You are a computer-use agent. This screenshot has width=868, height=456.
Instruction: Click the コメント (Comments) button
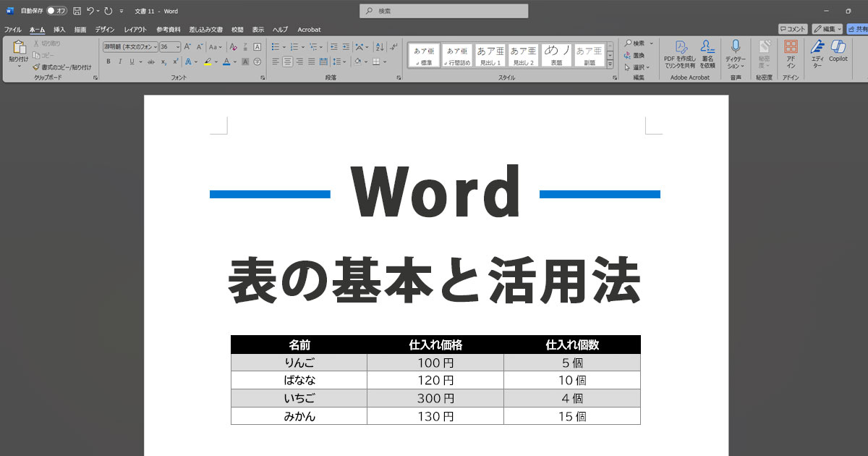tap(793, 29)
